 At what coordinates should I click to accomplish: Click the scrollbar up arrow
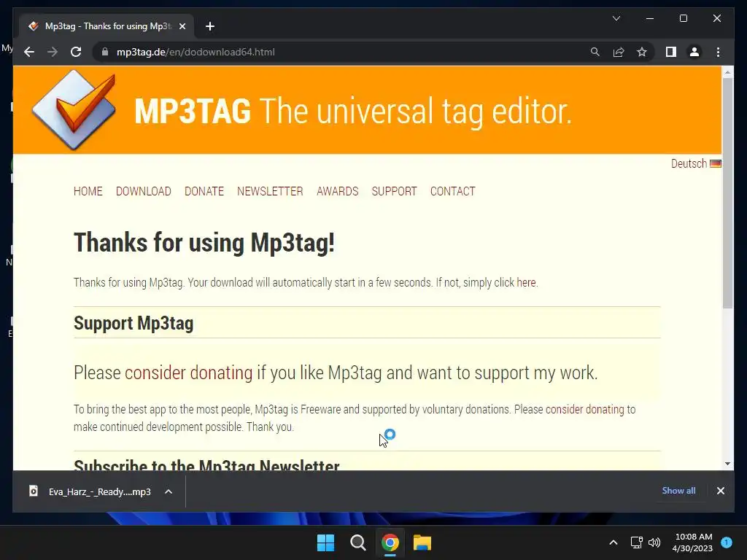pos(727,72)
